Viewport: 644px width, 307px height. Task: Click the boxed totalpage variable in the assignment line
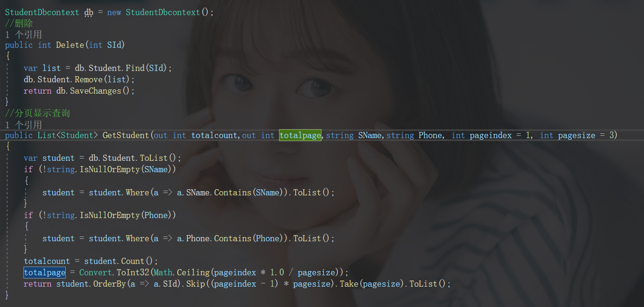coord(44,272)
